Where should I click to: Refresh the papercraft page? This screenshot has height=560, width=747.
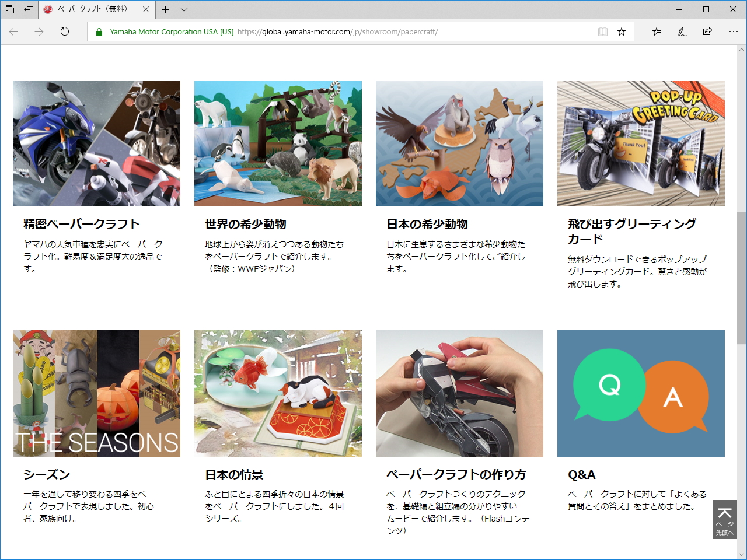pos(64,32)
